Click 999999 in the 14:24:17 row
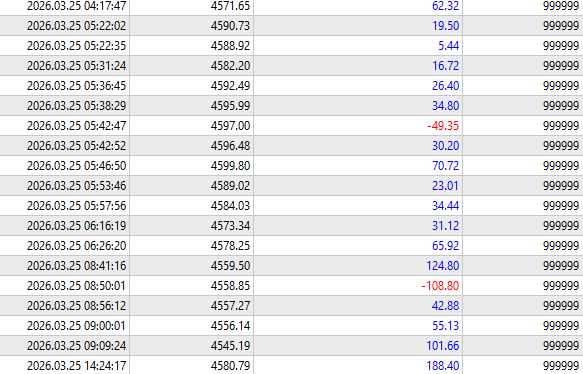The height and width of the screenshot is (374, 583). (561, 366)
